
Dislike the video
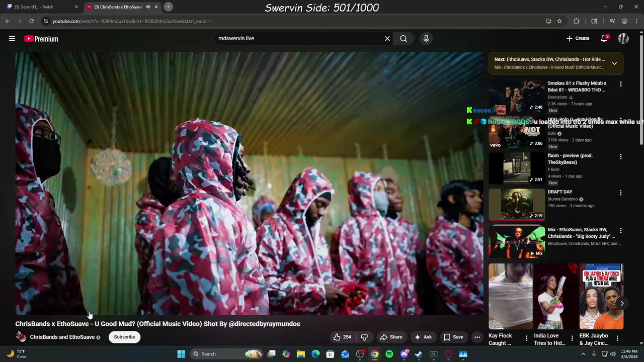point(364,337)
